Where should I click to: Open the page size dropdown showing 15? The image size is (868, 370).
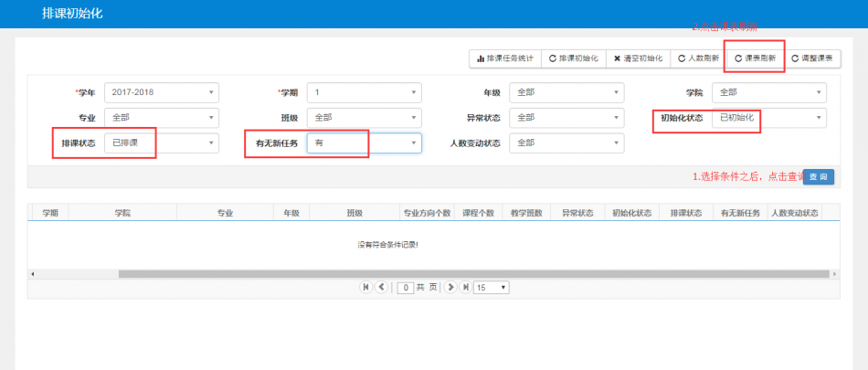click(x=492, y=287)
